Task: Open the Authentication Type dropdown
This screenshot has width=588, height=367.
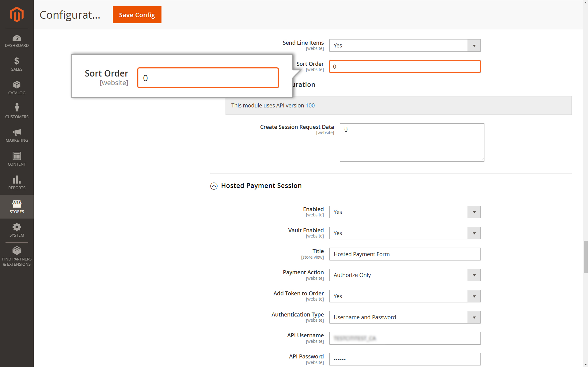Action: point(405,317)
